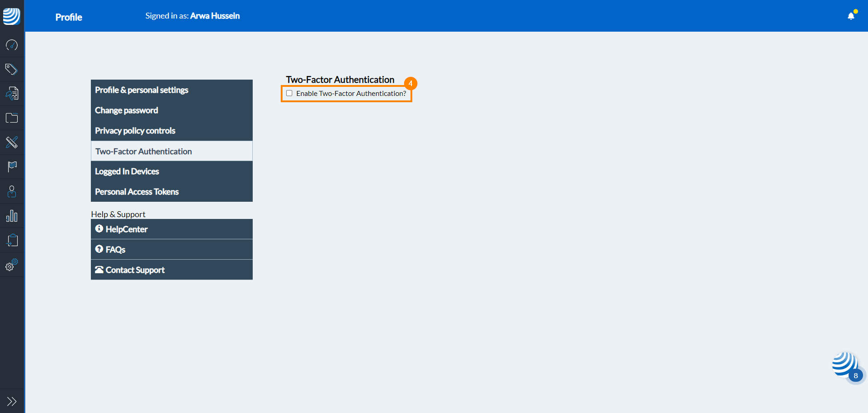Open the notifications bell icon
Screen dimensions: 868x413
(x=851, y=16)
